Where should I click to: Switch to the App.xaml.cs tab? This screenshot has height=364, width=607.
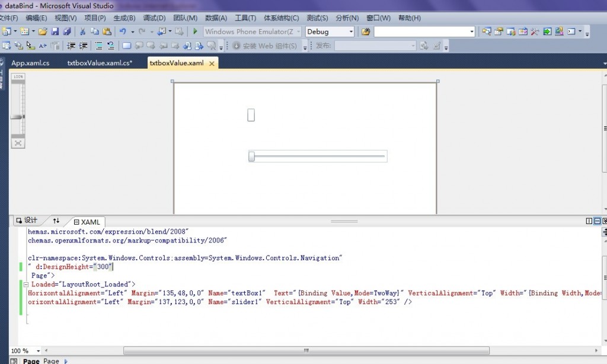tap(30, 63)
